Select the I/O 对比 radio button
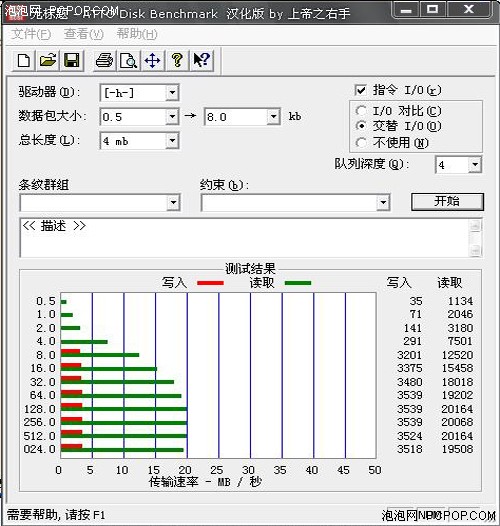The image size is (500, 526). (x=361, y=111)
